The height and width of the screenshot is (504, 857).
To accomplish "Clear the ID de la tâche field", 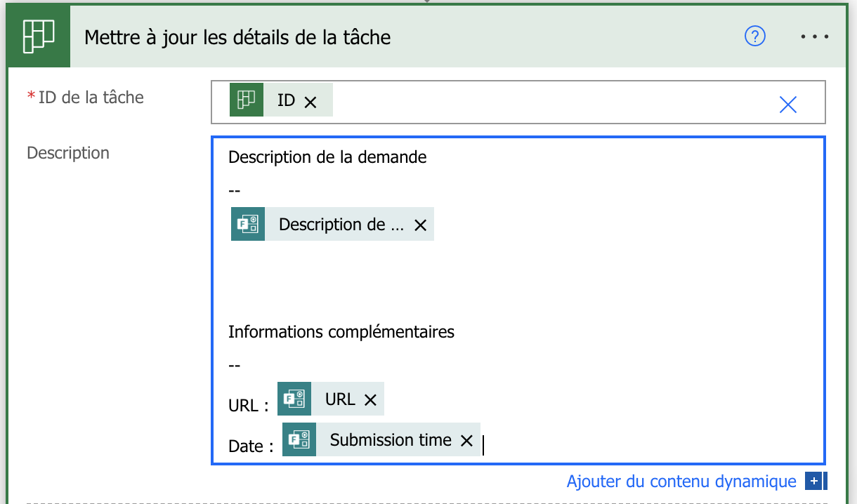I will coord(788,105).
